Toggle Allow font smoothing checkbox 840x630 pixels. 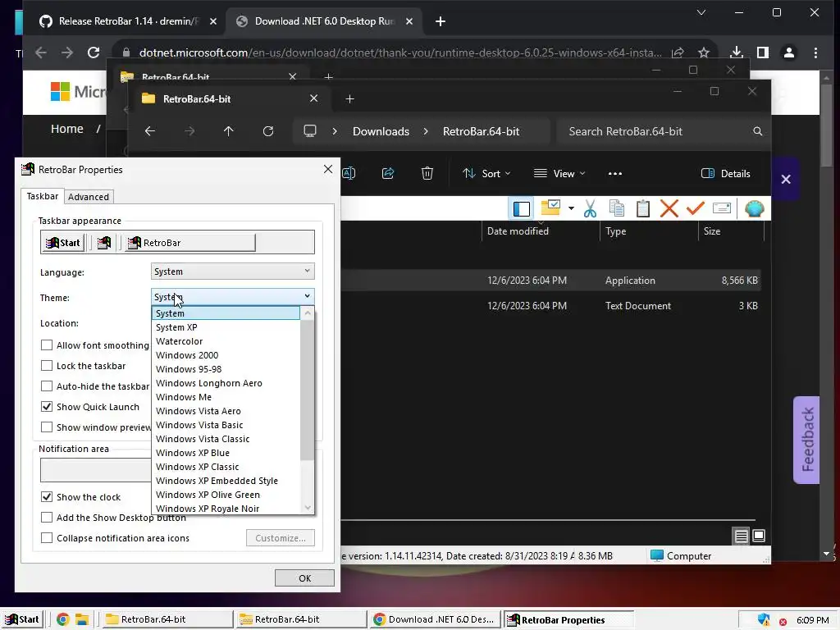[47, 345]
